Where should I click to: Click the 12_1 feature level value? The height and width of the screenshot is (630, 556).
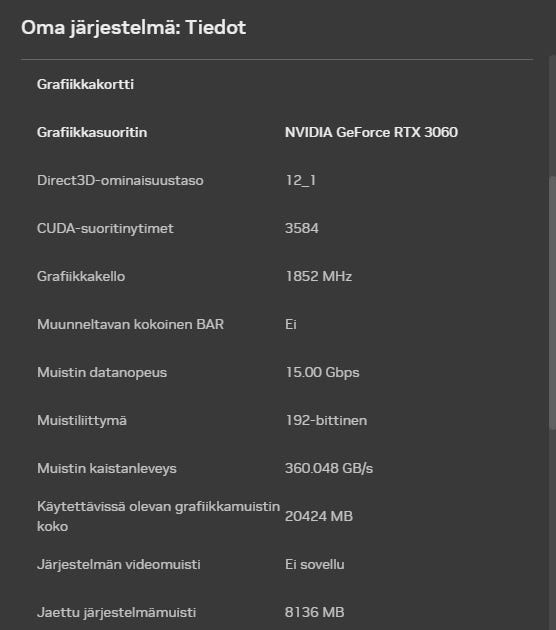pos(300,180)
